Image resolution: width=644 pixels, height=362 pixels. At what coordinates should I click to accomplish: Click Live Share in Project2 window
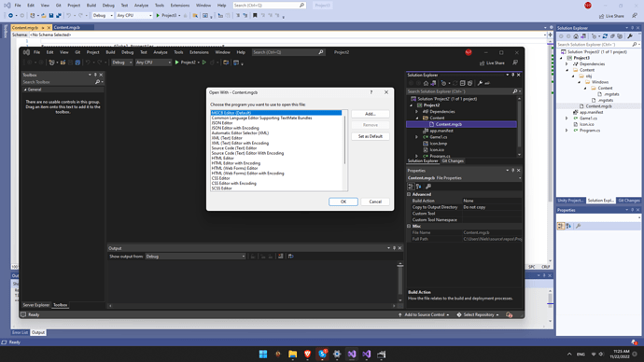tap(492, 63)
